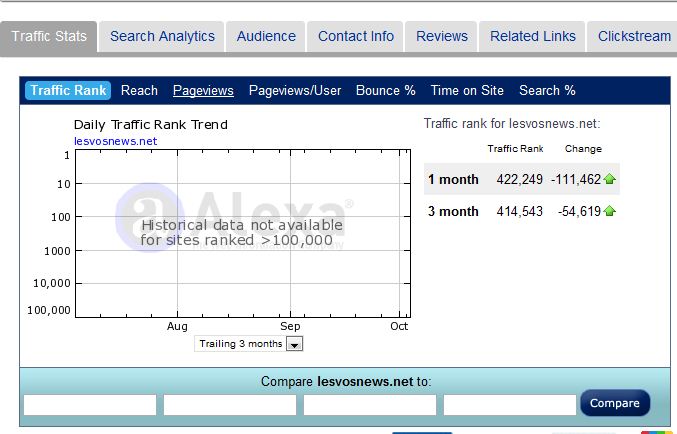Screen dimensions: 677x434
Task: Open the Audience tab
Action: pyautogui.click(x=266, y=37)
